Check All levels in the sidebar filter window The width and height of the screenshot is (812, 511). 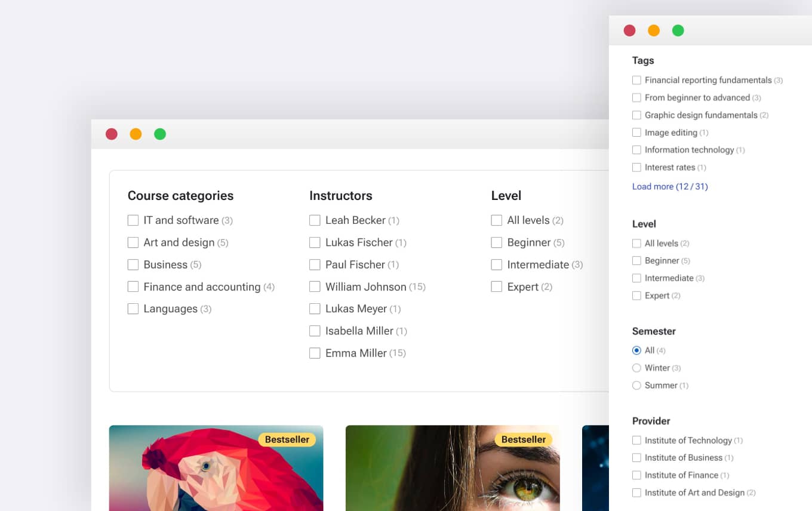click(x=636, y=243)
